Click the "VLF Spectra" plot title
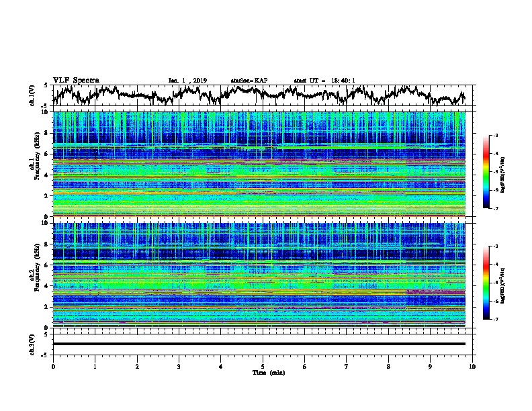 point(76,80)
